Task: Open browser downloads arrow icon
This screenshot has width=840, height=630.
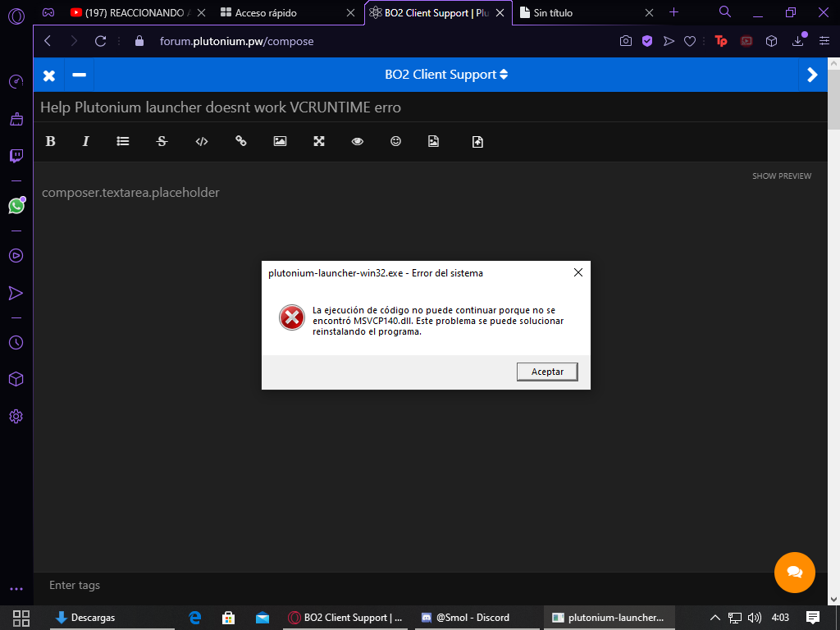Action: [x=798, y=40]
